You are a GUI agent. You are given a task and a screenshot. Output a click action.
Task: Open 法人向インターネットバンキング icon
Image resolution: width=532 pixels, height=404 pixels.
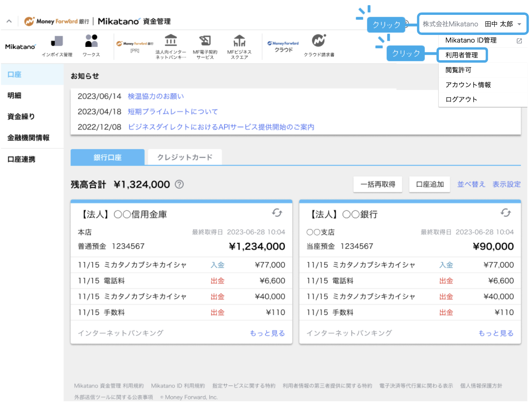pos(171,47)
